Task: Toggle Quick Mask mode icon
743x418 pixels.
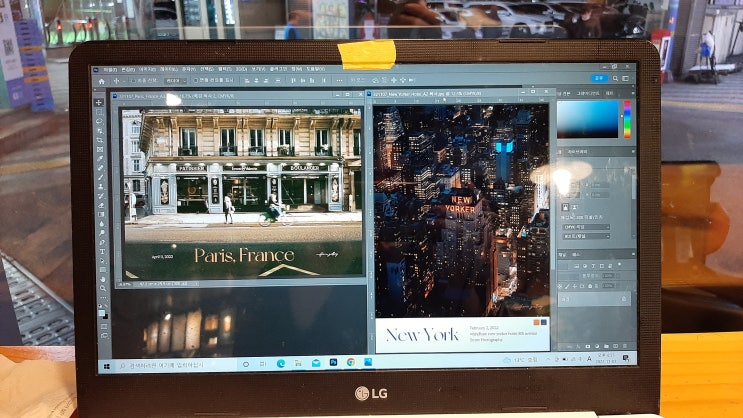Action: click(x=104, y=327)
